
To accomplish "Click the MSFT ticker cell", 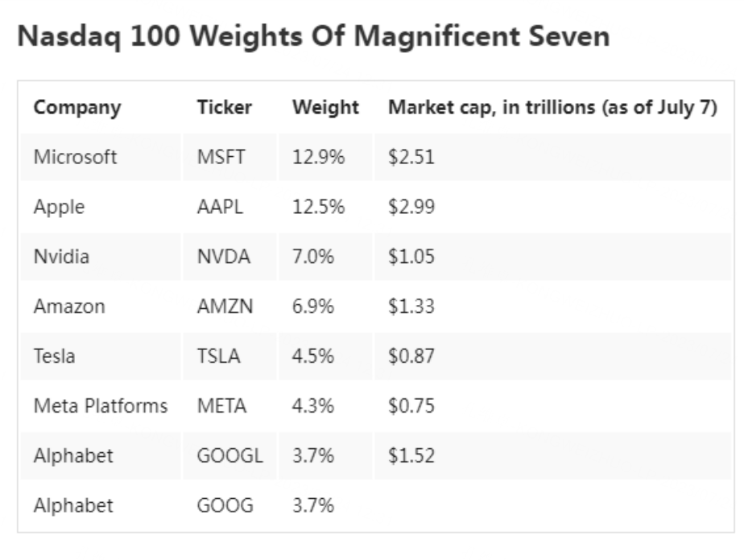I will coord(221,157).
